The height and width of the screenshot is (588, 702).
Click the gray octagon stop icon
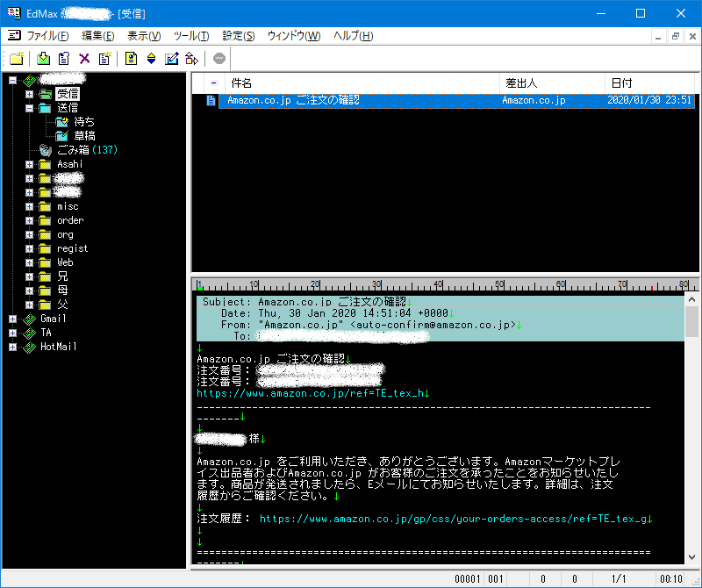pyautogui.click(x=218, y=58)
